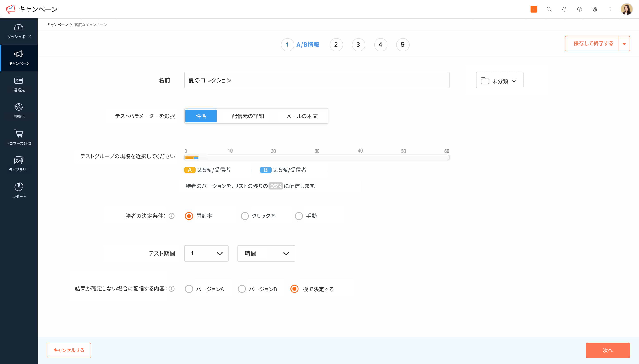Open the レポート section in sidebar
Viewport: 639px width, 364px height.
click(19, 190)
